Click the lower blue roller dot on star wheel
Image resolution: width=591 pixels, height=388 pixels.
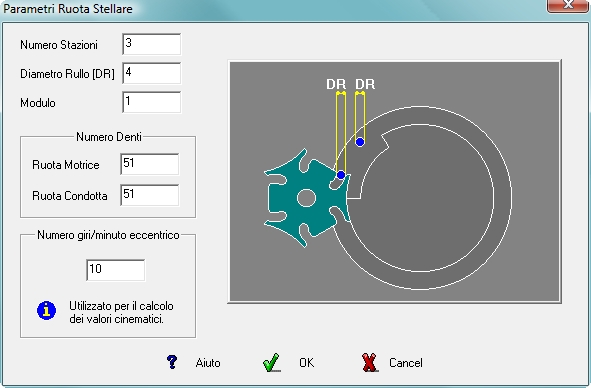coord(341,175)
